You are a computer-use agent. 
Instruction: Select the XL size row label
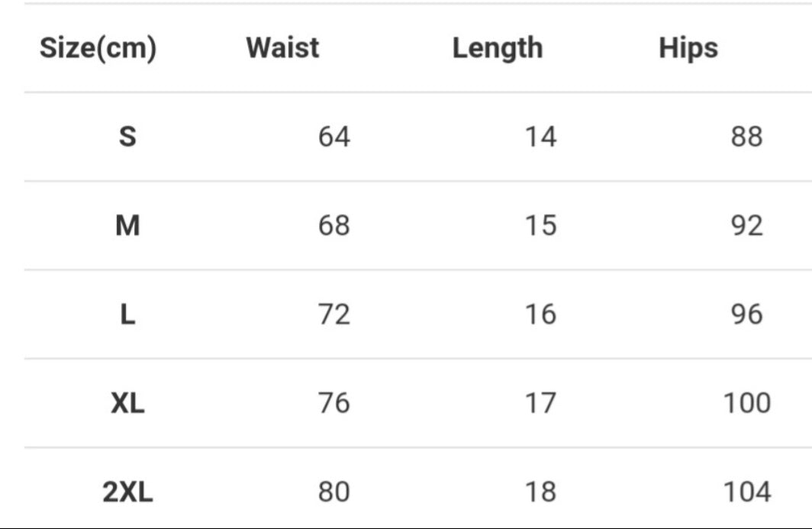pyautogui.click(x=127, y=403)
